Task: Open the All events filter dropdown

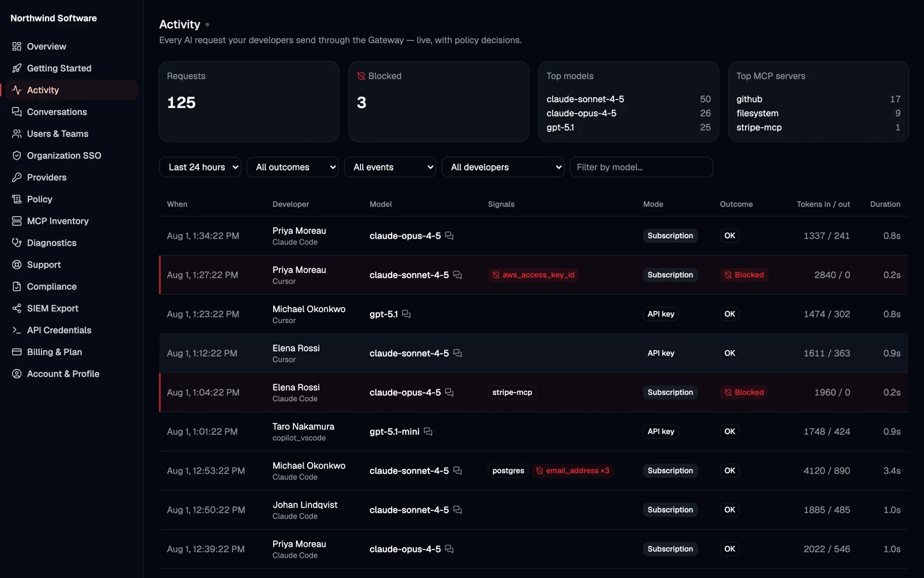Action: pyautogui.click(x=390, y=167)
